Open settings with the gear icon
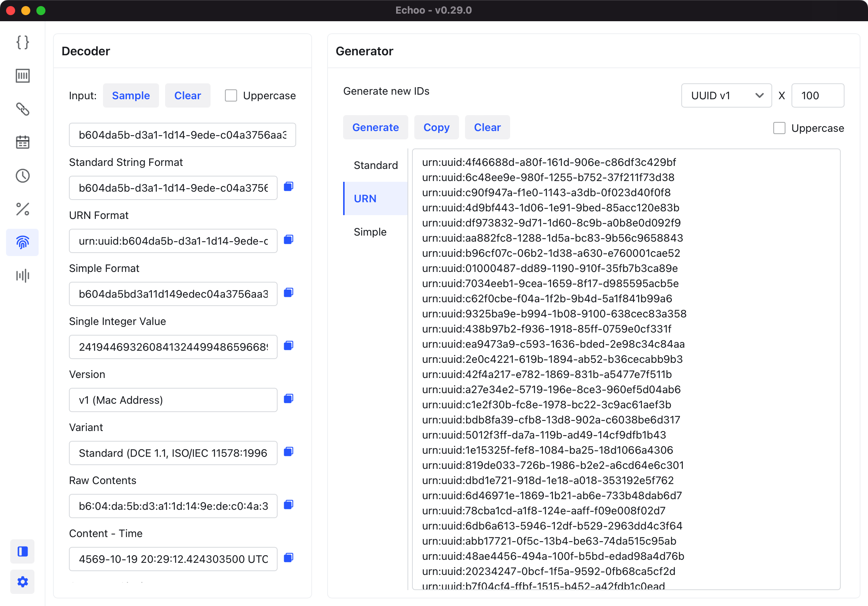Image resolution: width=868 pixels, height=606 pixels. (x=23, y=582)
